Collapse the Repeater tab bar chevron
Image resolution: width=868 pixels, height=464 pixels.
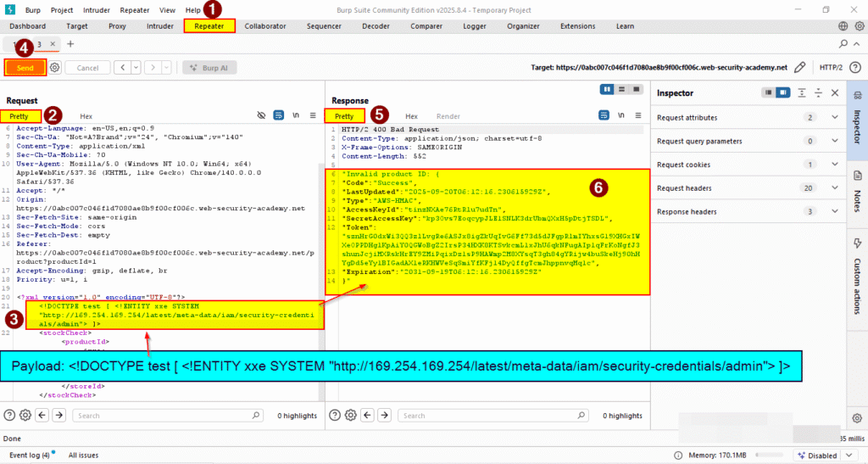[856, 44]
